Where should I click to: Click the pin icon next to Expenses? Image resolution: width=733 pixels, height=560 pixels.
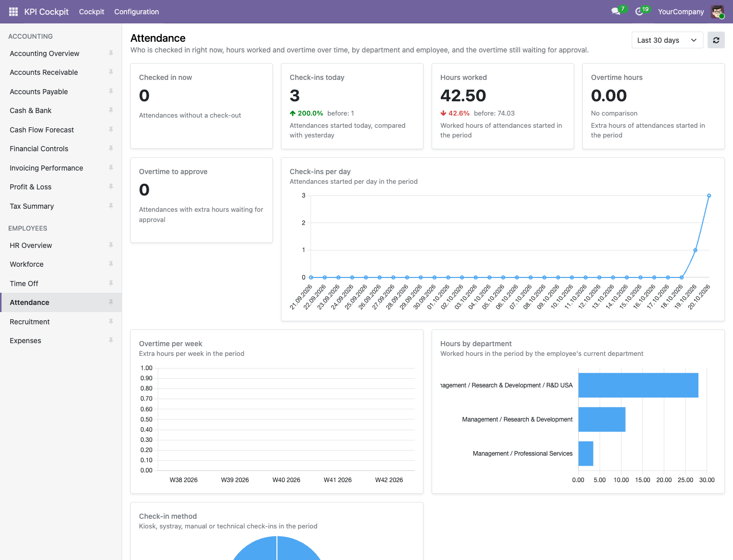110,341
